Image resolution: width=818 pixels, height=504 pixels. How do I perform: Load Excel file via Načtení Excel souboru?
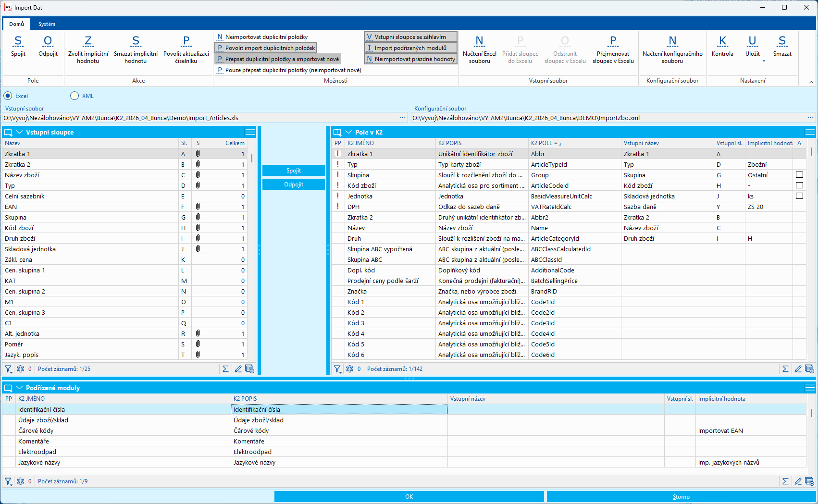[x=480, y=49]
